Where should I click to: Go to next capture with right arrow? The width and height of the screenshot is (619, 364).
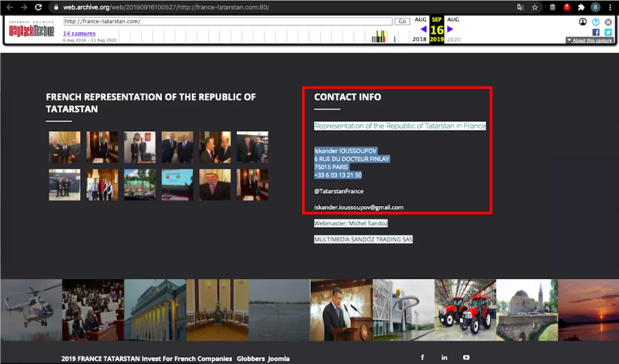[450, 29]
